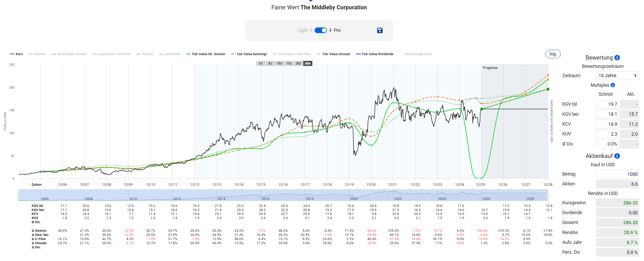This screenshot has height=261, width=644.
Task: Switch the Light/Pro mode toggle
Action: (321, 30)
